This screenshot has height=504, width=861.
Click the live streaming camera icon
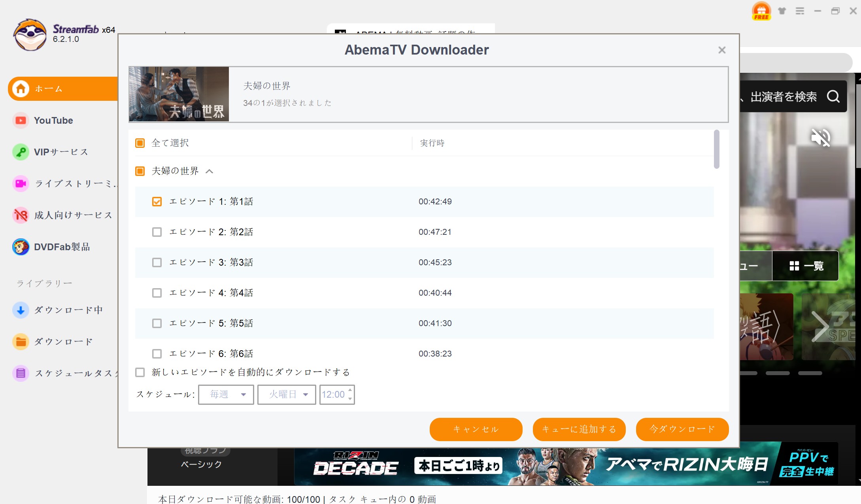pos(21,183)
